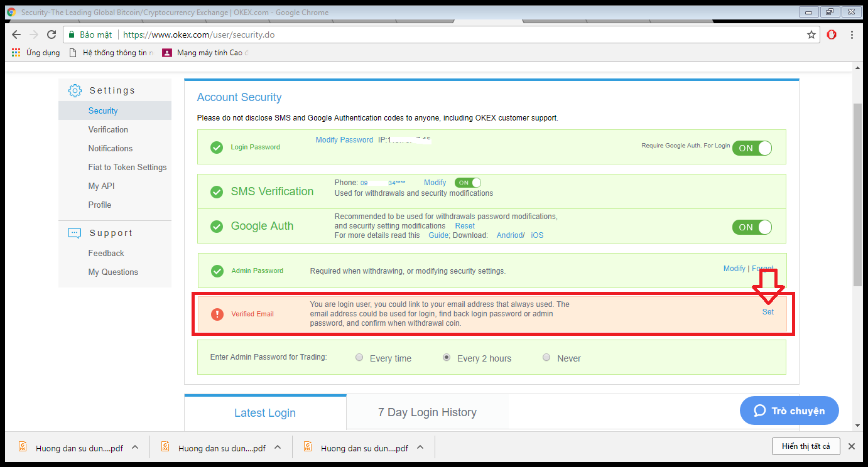The height and width of the screenshot is (467, 868).
Task: Click the Support chat bubble icon
Action: click(75, 233)
